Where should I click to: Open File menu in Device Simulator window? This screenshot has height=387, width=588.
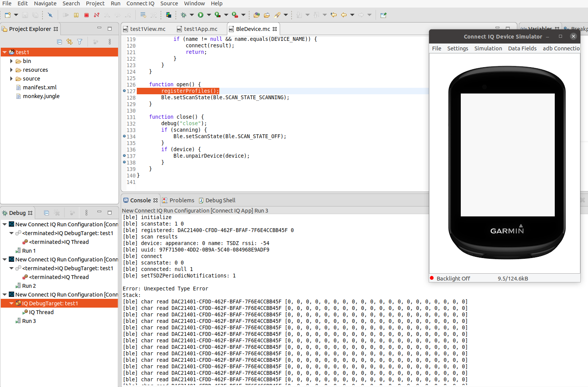coord(436,48)
